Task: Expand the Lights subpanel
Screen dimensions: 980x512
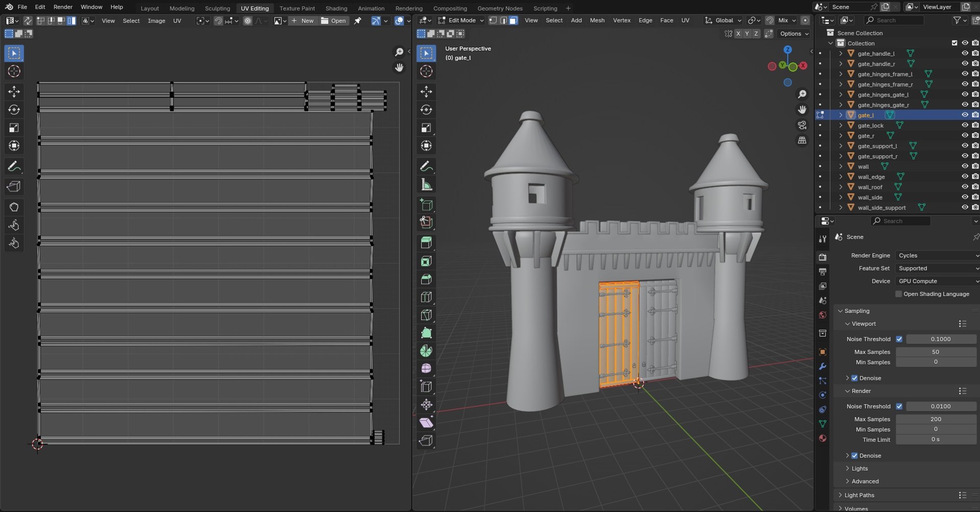Action: click(860, 468)
